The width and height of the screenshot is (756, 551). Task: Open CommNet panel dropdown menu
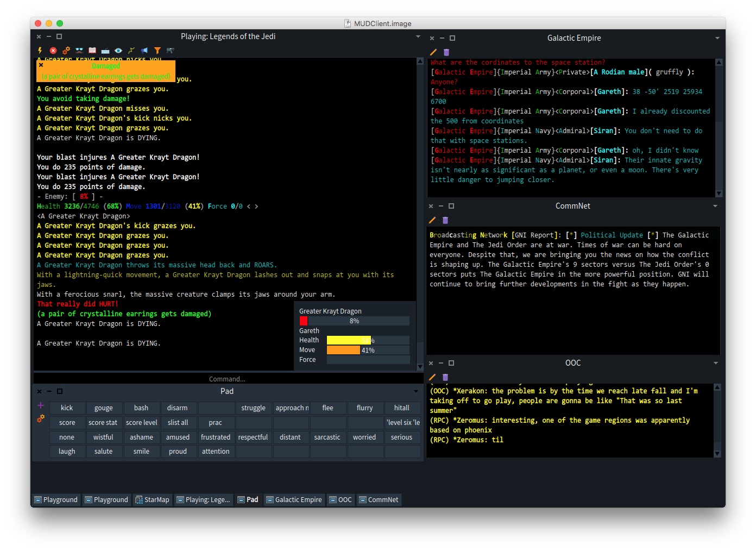[x=715, y=206]
